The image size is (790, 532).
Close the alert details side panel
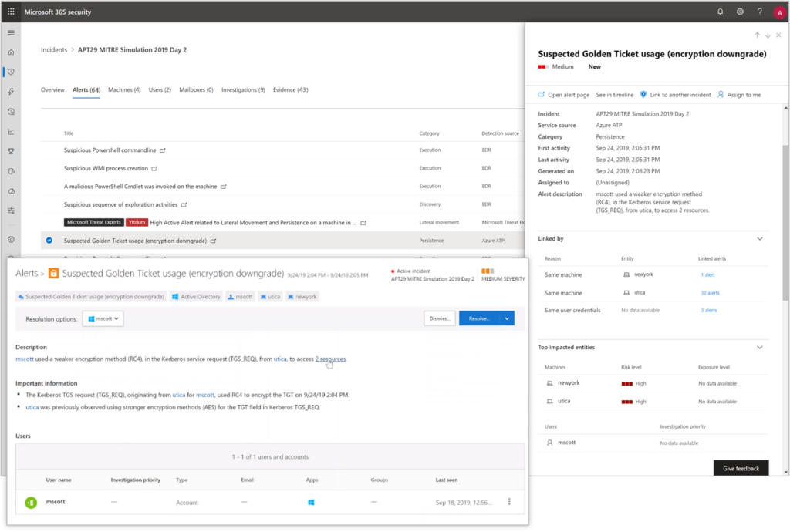pyautogui.click(x=778, y=35)
